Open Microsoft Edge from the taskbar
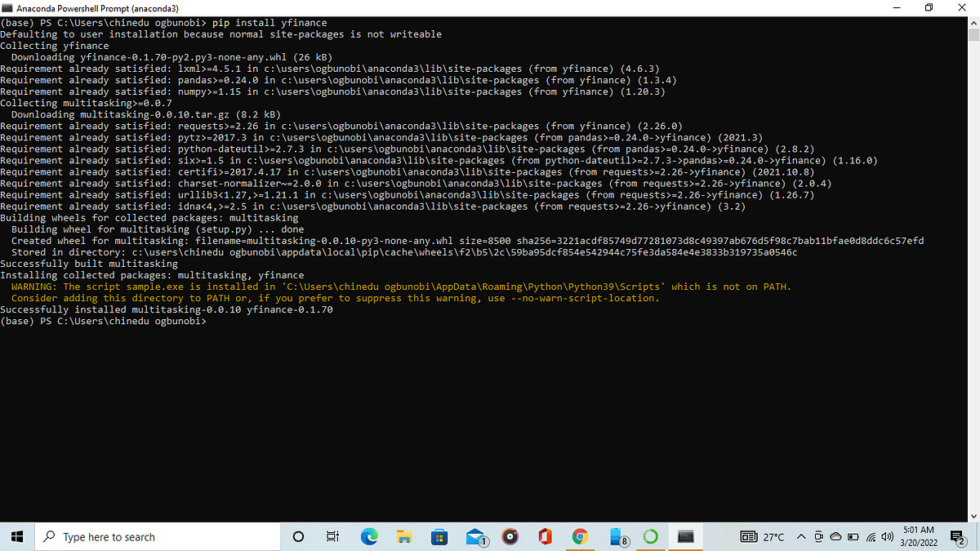The height and width of the screenshot is (551, 980). coord(369,536)
